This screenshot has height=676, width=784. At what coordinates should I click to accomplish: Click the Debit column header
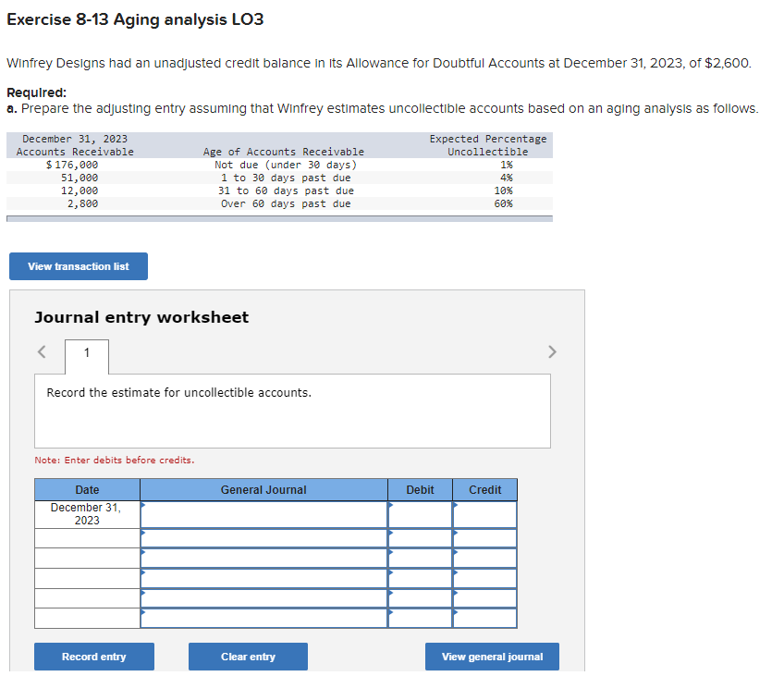coord(420,490)
